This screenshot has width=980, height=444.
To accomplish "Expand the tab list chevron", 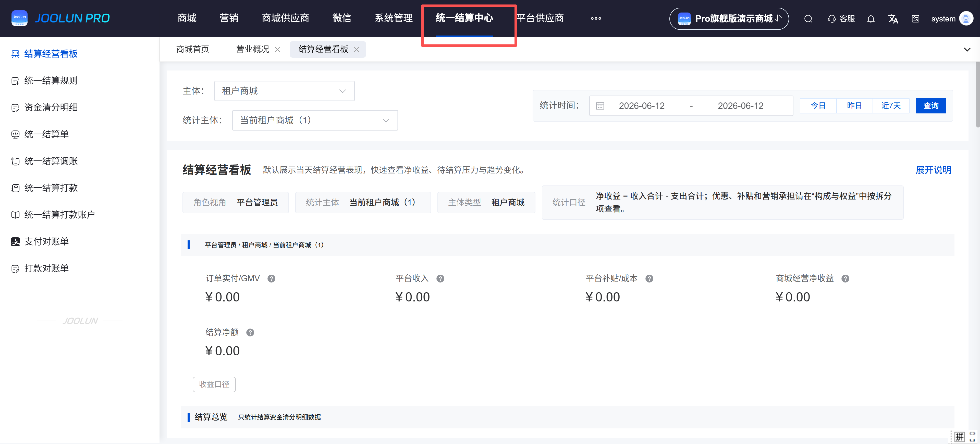I will coord(967,50).
